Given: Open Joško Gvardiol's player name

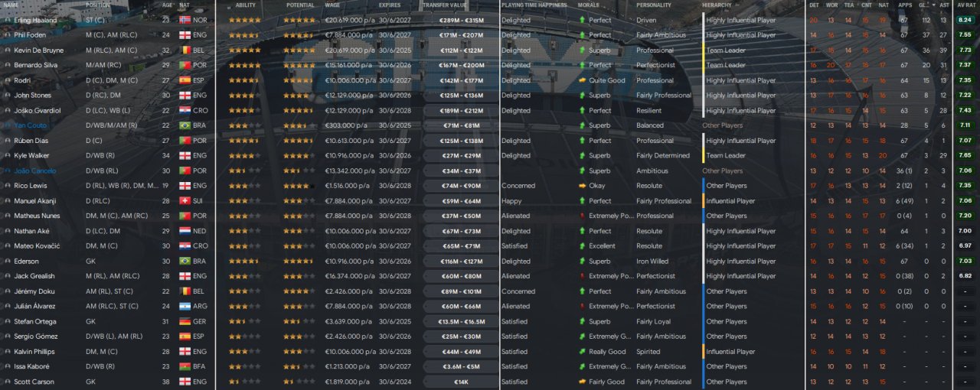Looking at the screenshot, I should click(35, 111).
